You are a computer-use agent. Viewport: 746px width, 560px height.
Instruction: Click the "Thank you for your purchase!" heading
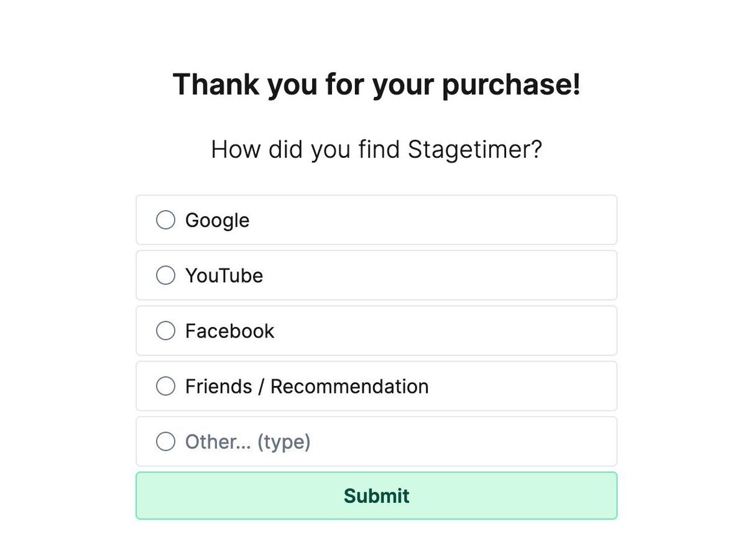click(x=376, y=84)
